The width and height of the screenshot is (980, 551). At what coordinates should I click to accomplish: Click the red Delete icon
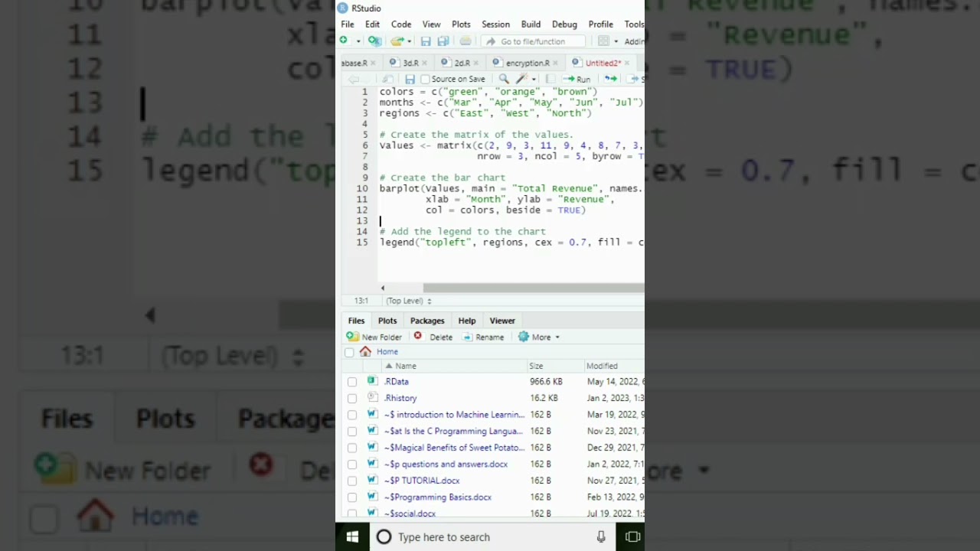[x=417, y=336]
